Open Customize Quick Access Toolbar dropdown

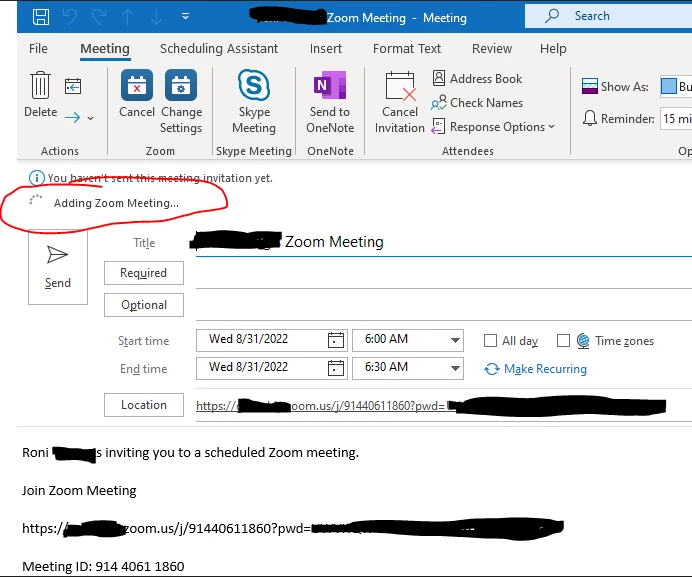point(185,16)
